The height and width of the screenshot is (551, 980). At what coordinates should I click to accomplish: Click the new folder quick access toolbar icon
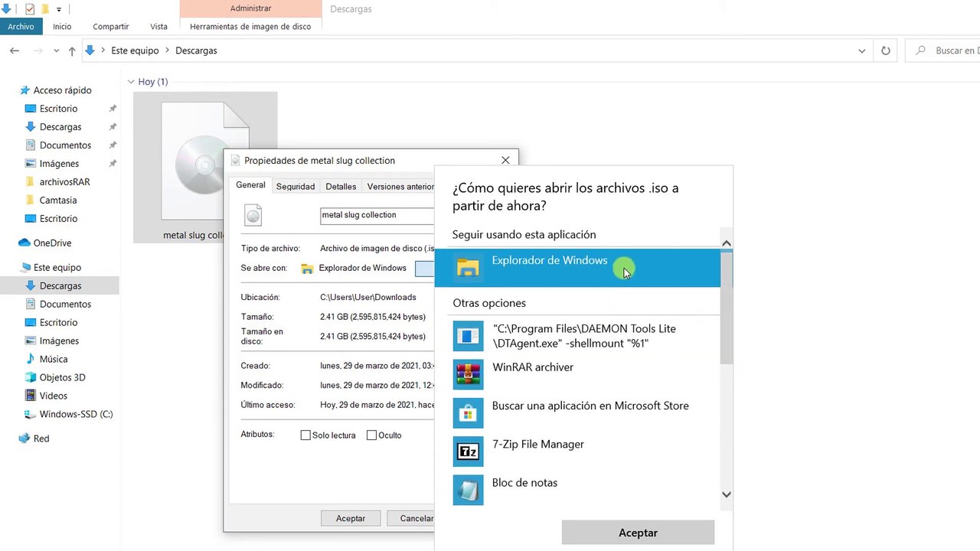coord(45,9)
